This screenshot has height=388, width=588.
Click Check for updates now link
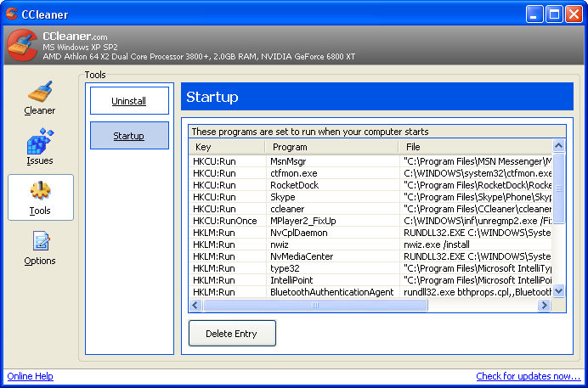coord(529,376)
